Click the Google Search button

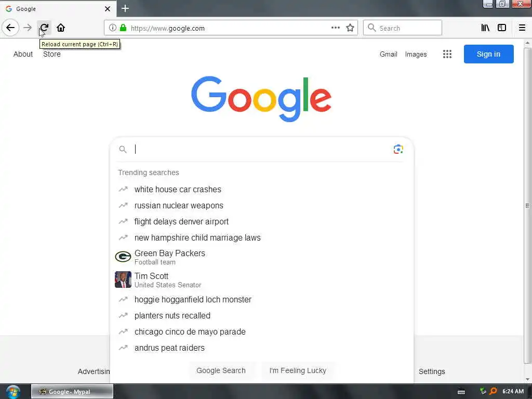pos(221,370)
